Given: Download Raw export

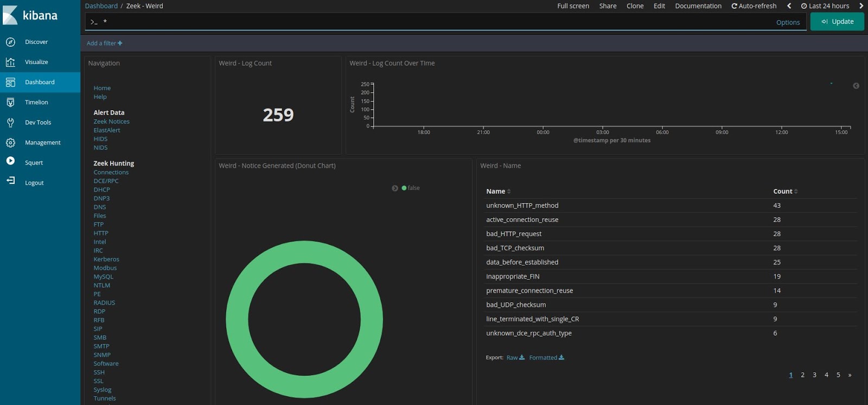Looking at the screenshot, I should (515, 357).
